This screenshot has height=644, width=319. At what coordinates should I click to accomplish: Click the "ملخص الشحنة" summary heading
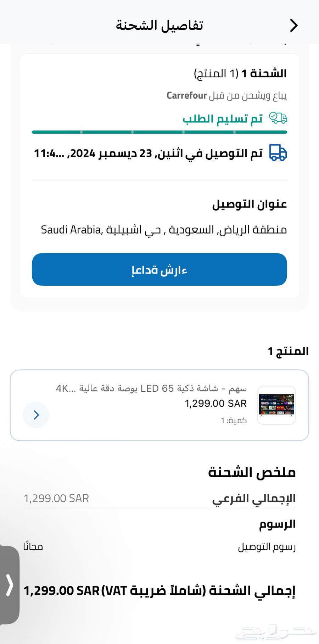pos(252,472)
